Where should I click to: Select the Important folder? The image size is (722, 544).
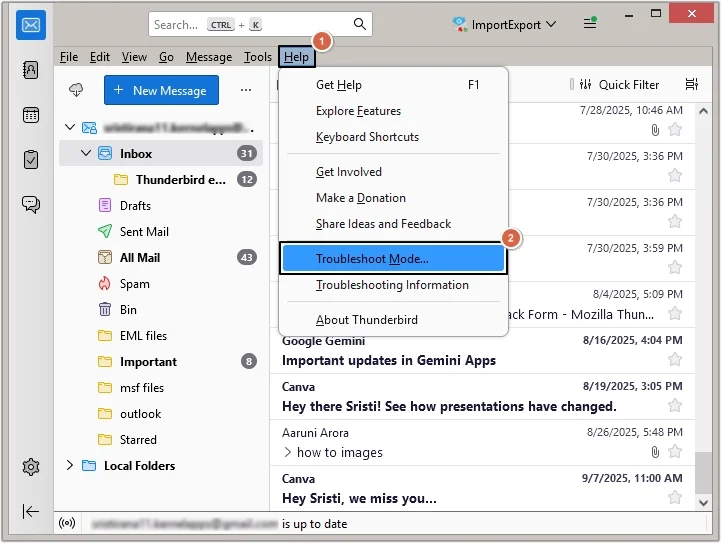click(160, 362)
